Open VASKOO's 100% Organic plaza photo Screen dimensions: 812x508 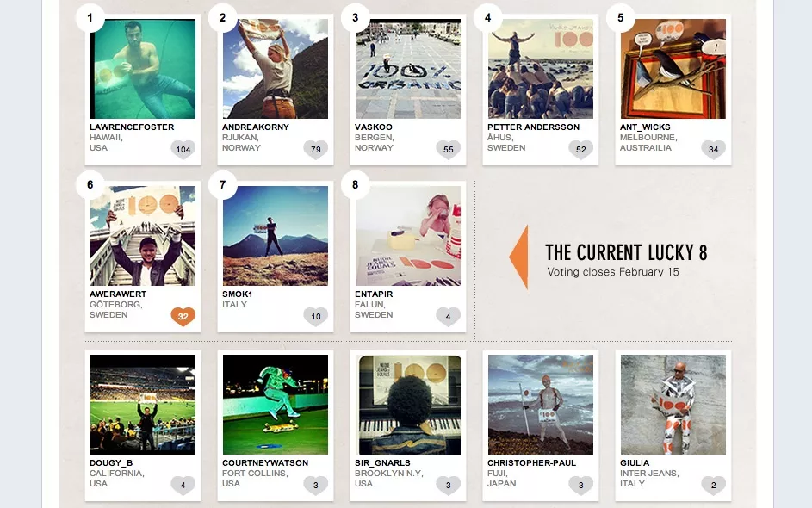pyautogui.click(x=408, y=69)
